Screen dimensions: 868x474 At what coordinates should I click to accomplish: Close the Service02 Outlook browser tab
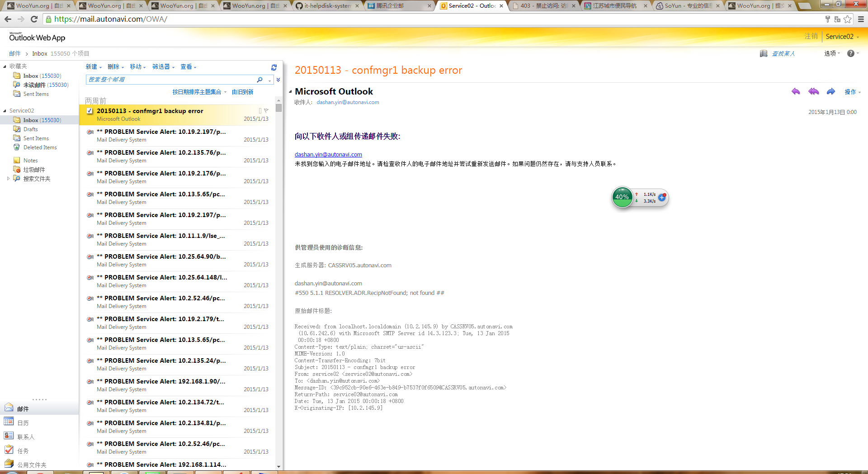pos(501,6)
